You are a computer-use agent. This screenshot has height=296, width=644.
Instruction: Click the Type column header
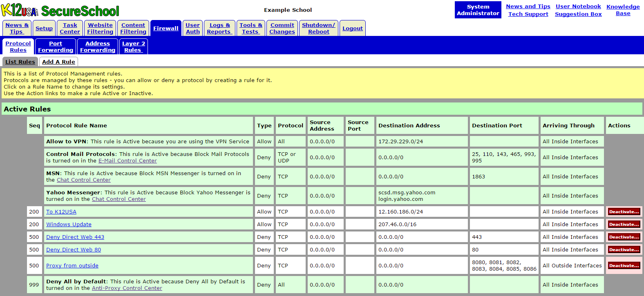[264, 126]
